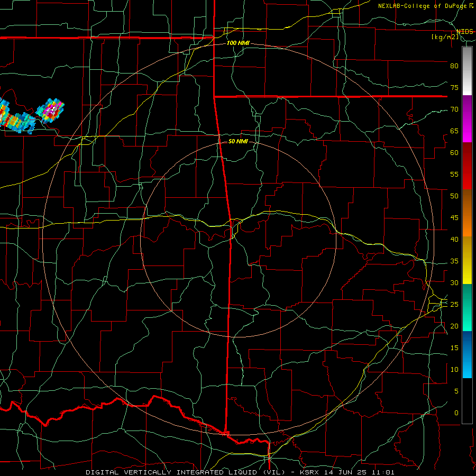Click the scale value 50
Viewport: 476px width, 476px height.
(x=454, y=196)
